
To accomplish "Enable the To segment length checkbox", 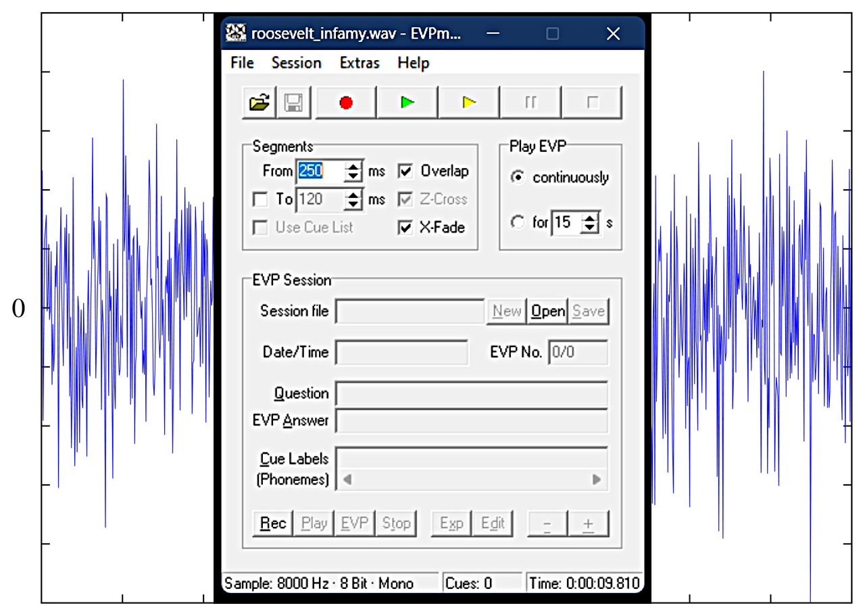I will click(x=259, y=199).
